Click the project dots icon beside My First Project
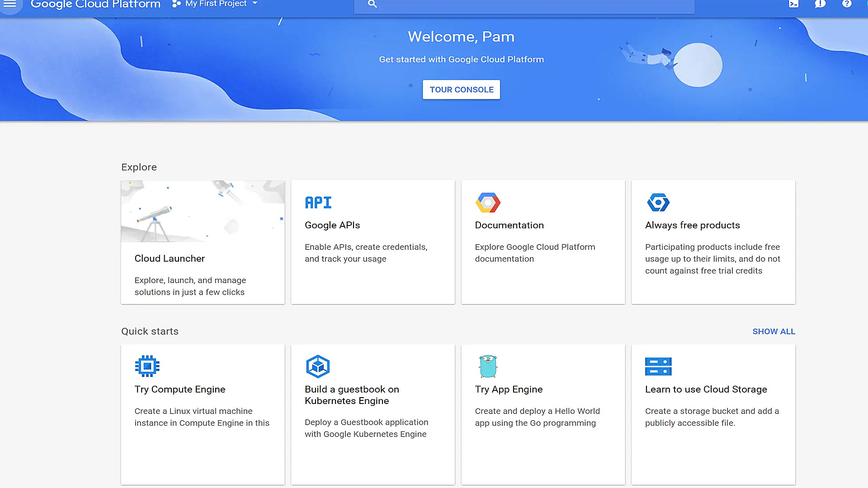868x488 pixels. [x=176, y=4]
